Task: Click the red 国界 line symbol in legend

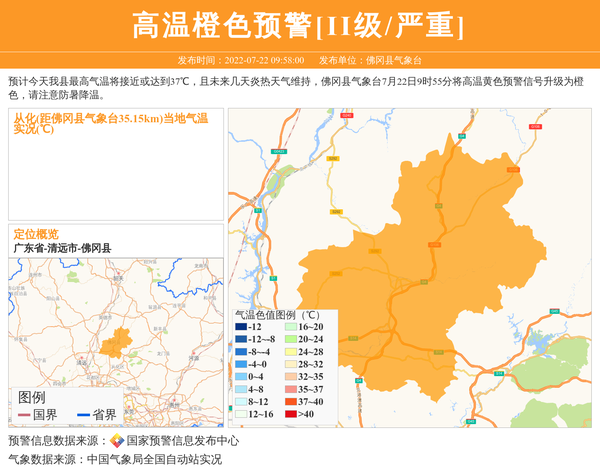Action: (23, 415)
